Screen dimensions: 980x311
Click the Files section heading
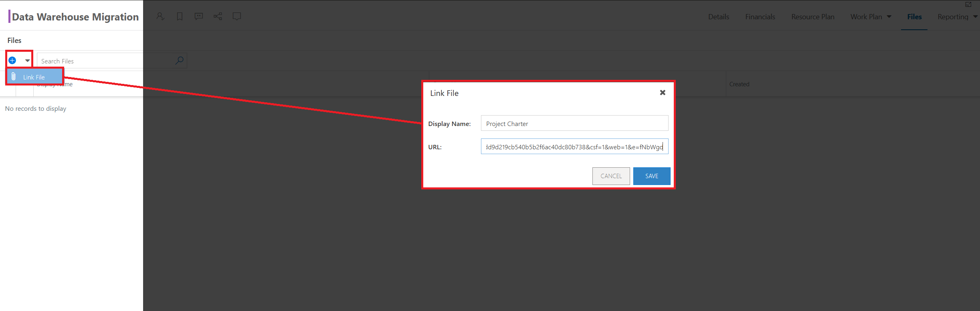[14, 41]
